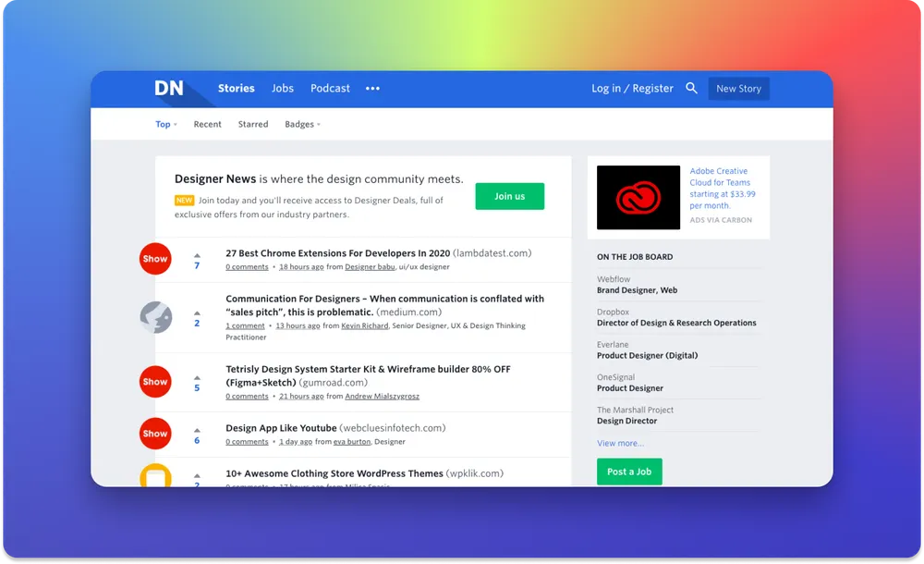Open the 1 comment link on Communication story
924x564 pixels.
pyautogui.click(x=244, y=325)
